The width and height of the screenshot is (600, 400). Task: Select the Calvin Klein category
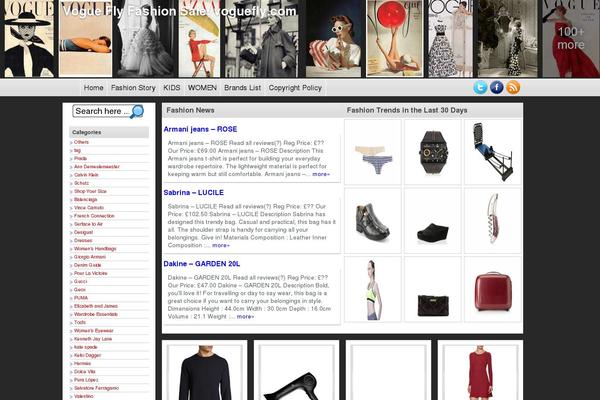coord(86,175)
